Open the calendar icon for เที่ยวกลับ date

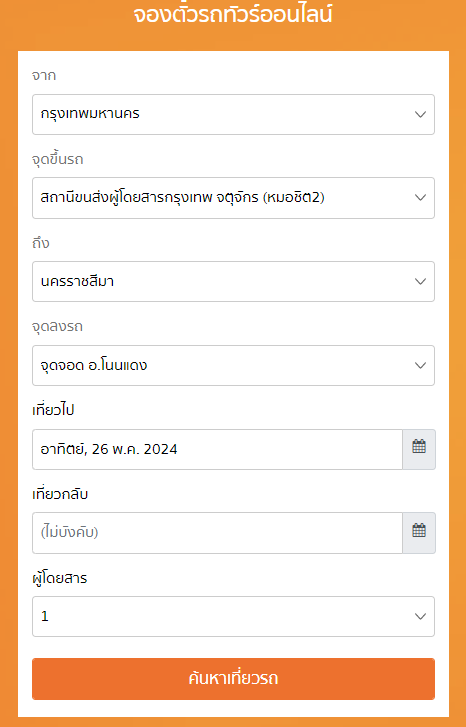419,532
